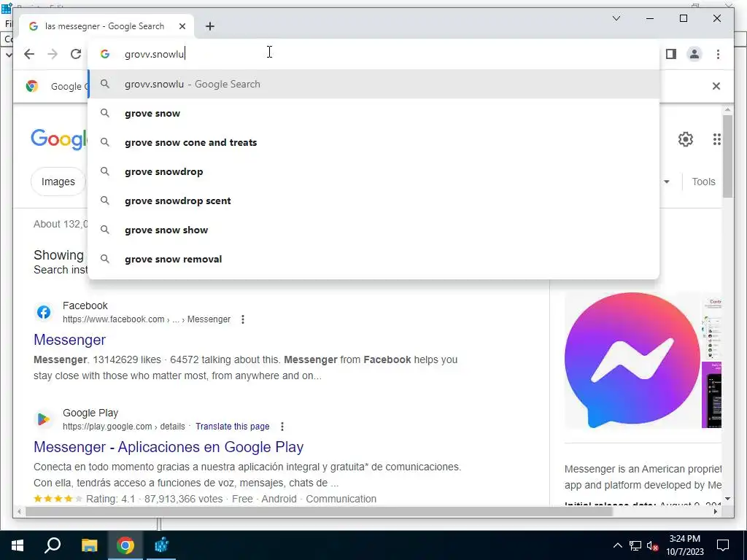Screen dimensions: 747x560
Task: Open the clock showing 3:24 PM
Action: pyautogui.click(x=684, y=545)
